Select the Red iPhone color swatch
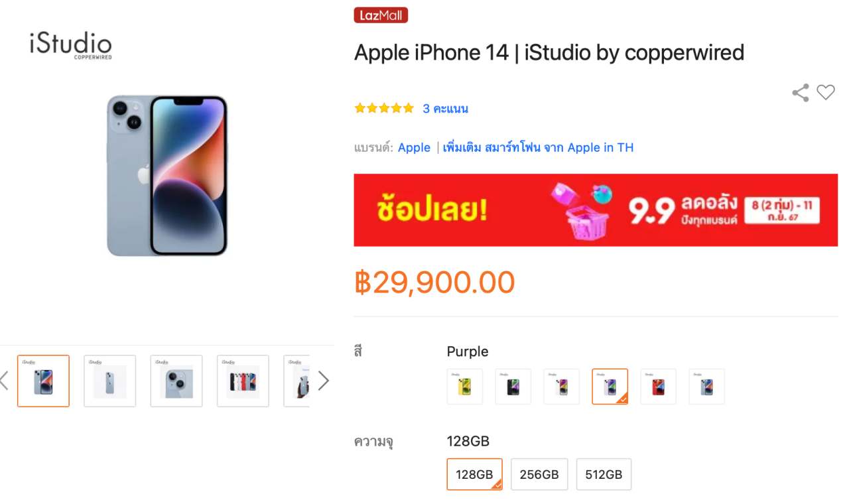The width and height of the screenshot is (849, 504). pos(658,387)
